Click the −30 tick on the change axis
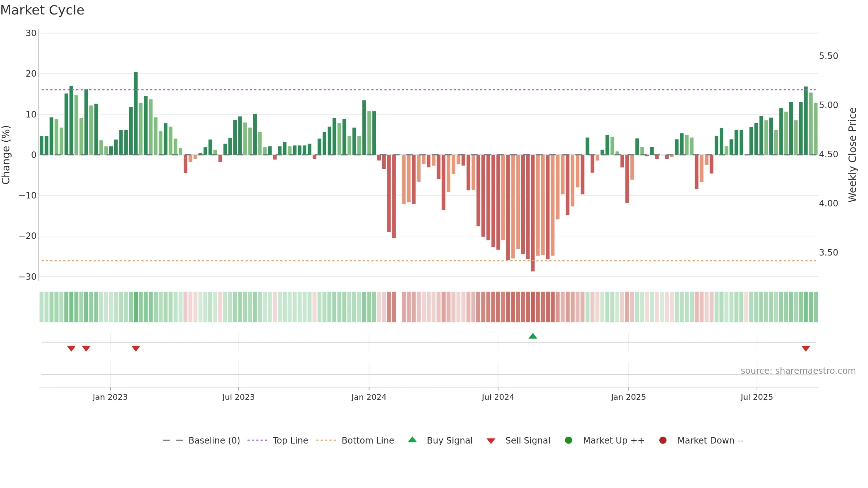 [28, 277]
